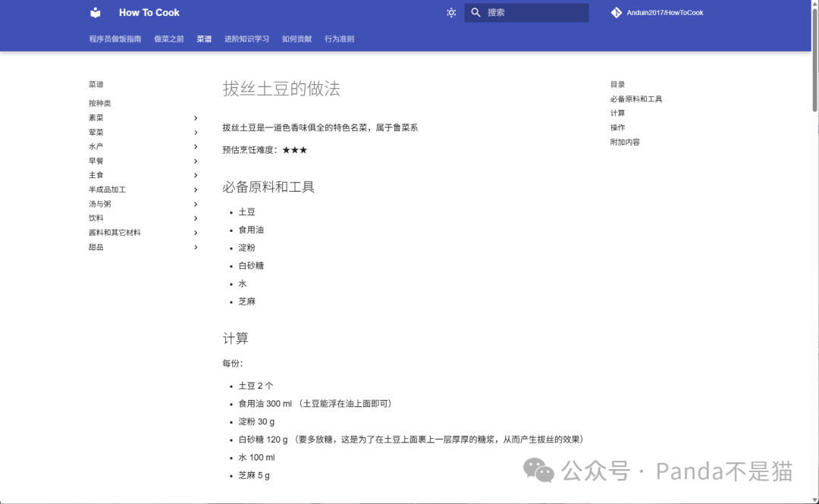Select 半成品加工 in the sidebar
Viewport: 819px width, 504px height.
click(x=107, y=189)
